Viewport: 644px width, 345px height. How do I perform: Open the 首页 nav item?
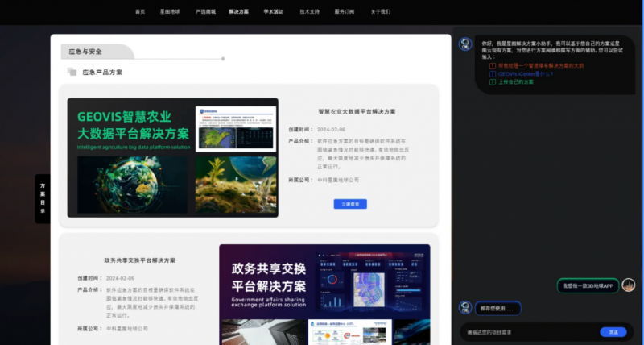(x=140, y=12)
